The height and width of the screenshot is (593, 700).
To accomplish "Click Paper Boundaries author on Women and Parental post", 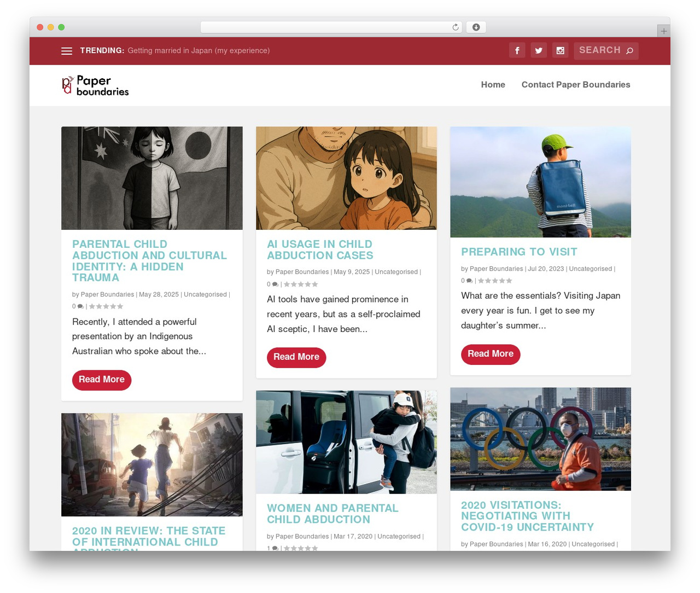I will (x=302, y=537).
